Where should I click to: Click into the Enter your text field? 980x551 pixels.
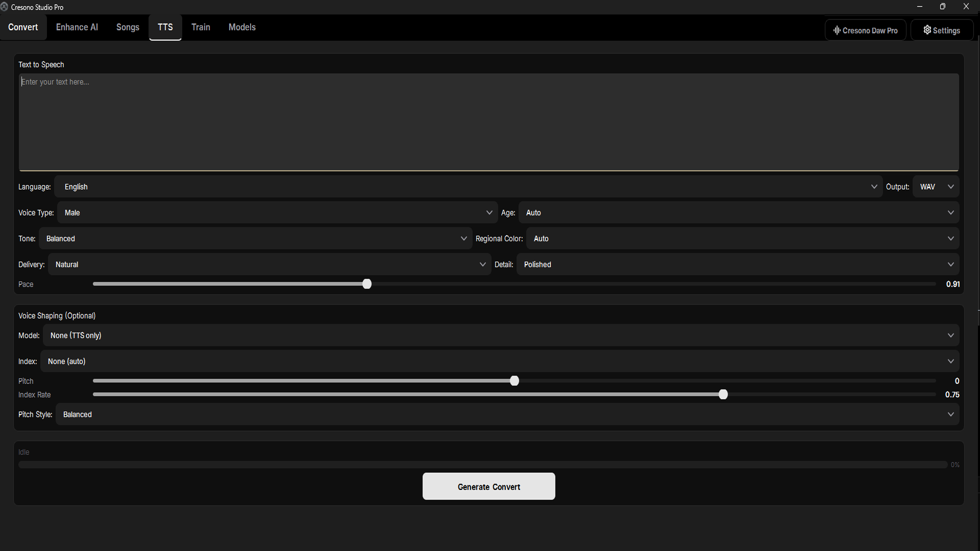click(488, 122)
